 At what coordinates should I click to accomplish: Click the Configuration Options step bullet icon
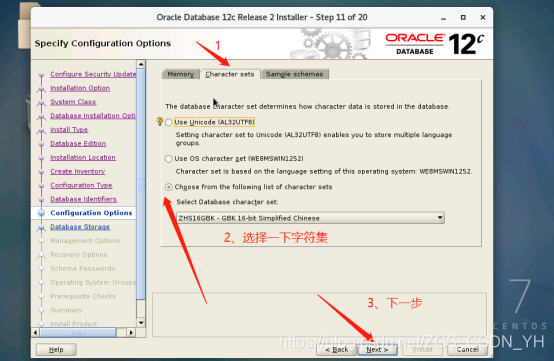pyautogui.click(x=41, y=213)
